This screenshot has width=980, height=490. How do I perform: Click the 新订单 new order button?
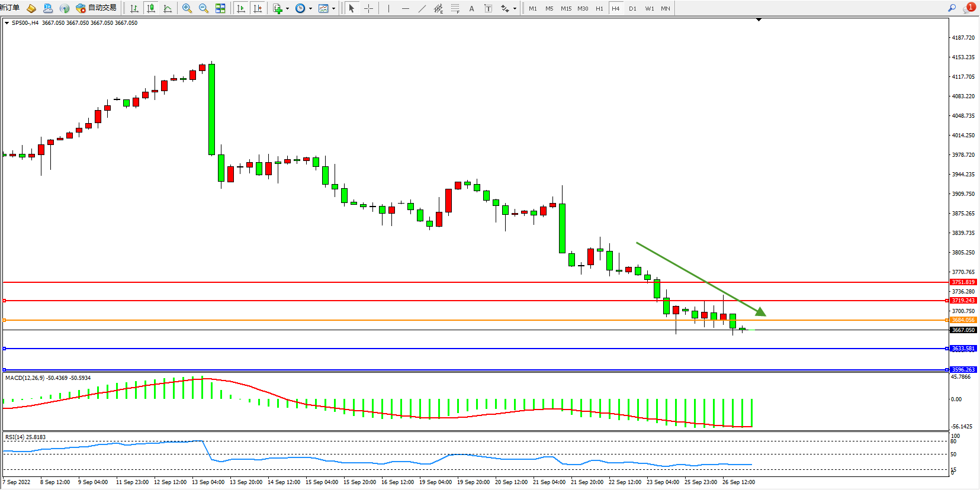(x=9, y=8)
